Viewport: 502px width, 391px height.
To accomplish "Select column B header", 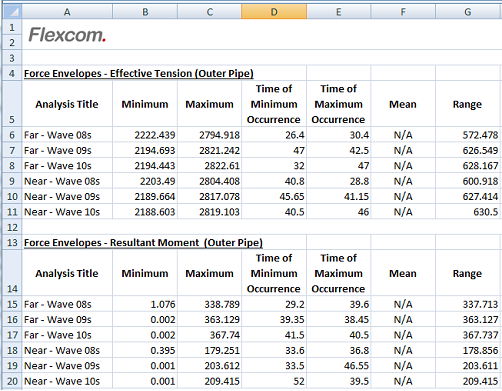I will (145, 12).
